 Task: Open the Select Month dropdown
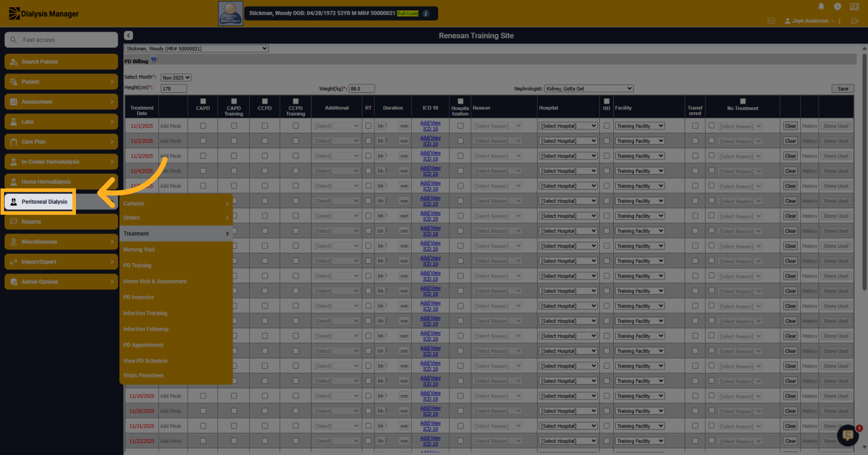tap(176, 77)
